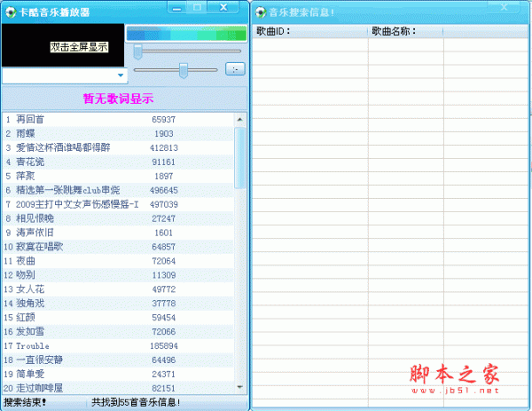Click the 歌曲名称 column header
The image size is (532, 411).
pyautogui.click(x=405, y=31)
